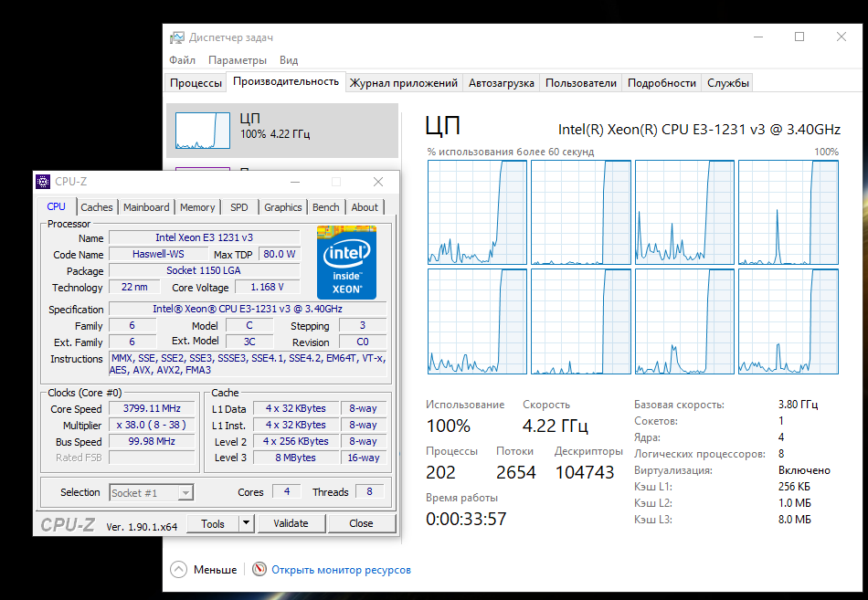Click the Базовая скорость 3.80 ГГц value
868x600 pixels.
point(798,405)
